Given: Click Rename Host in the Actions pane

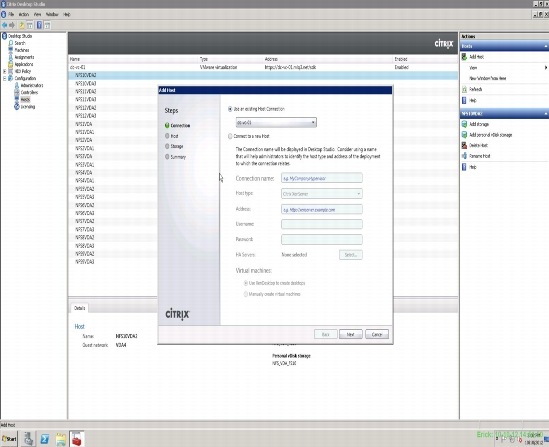Looking at the screenshot, I should pyautogui.click(x=480, y=156).
